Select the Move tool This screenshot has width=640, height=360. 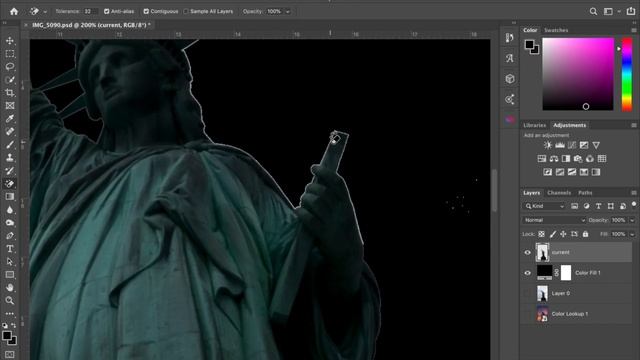point(10,41)
